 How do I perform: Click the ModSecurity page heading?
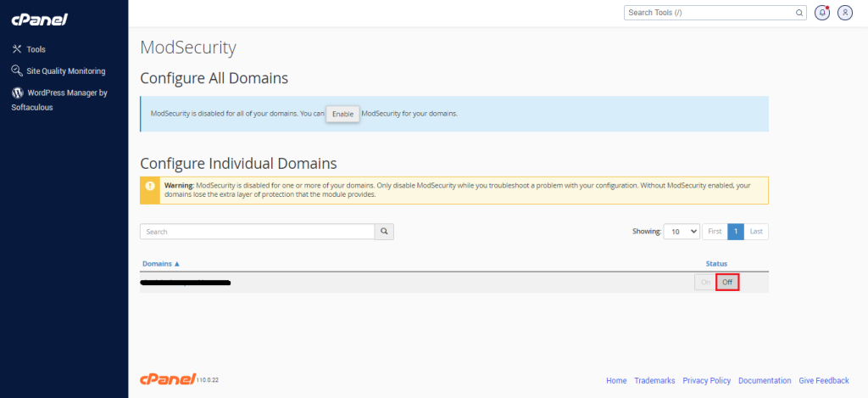point(188,48)
